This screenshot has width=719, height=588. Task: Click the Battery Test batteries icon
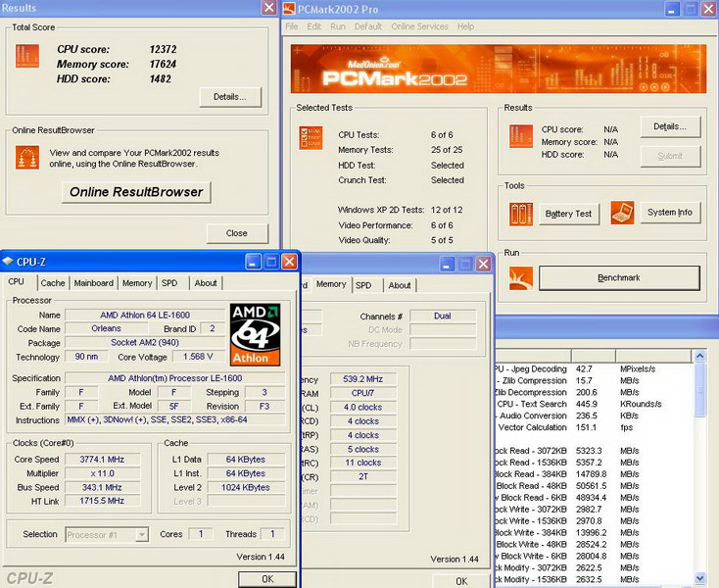click(x=521, y=215)
